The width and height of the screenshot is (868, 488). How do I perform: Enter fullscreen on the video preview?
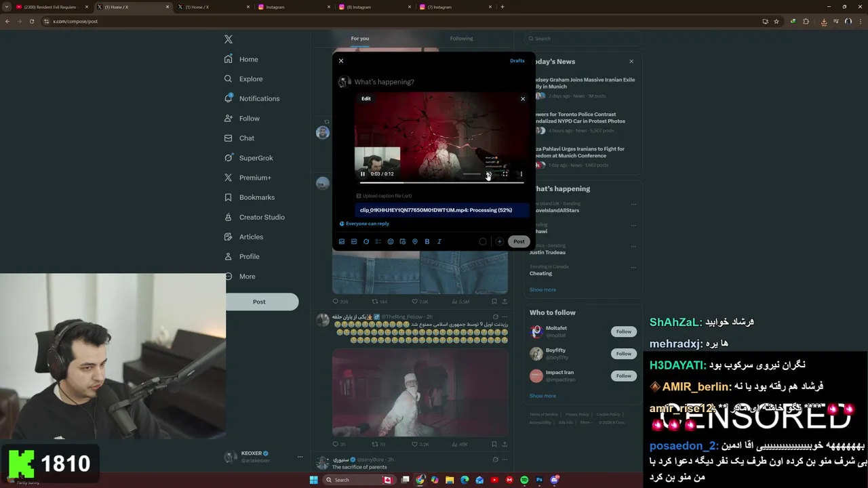(505, 174)
